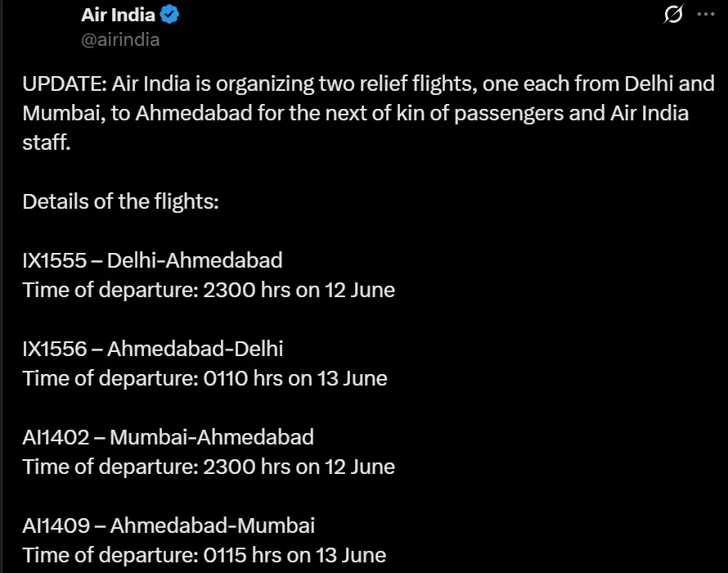Click 'Mumbai-Ahmedabad' route text
728x573 pixels.
[x=212, y=437]
